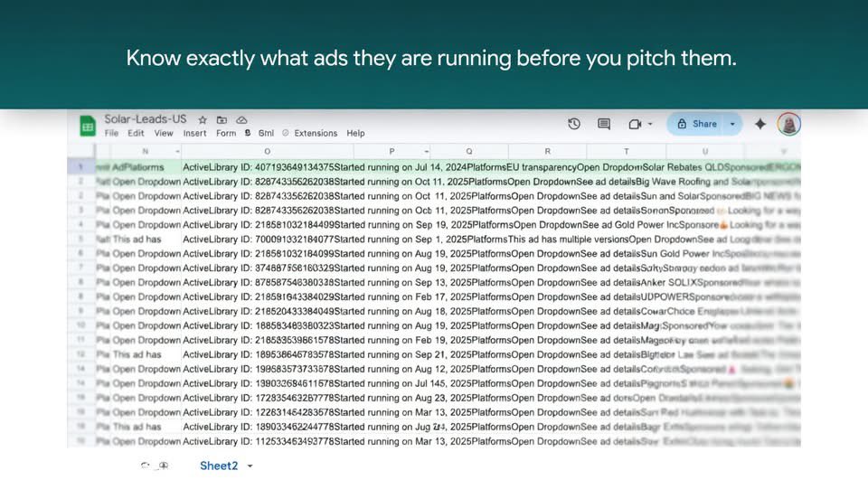Open the Sheet2 tab options arrow

tap(250, 466)
